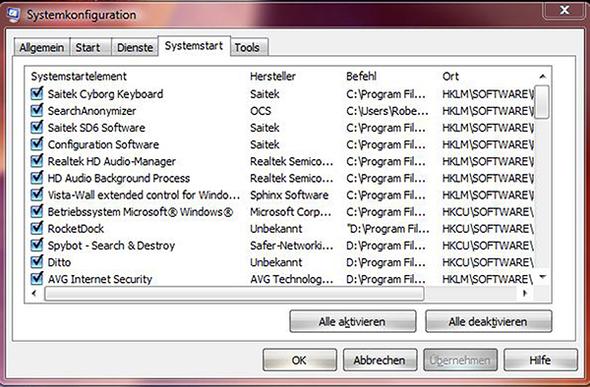Switch to the Dienste tab
Image resolution: width=590 pixels, height=387 pixels.
(x=134, y=47)
